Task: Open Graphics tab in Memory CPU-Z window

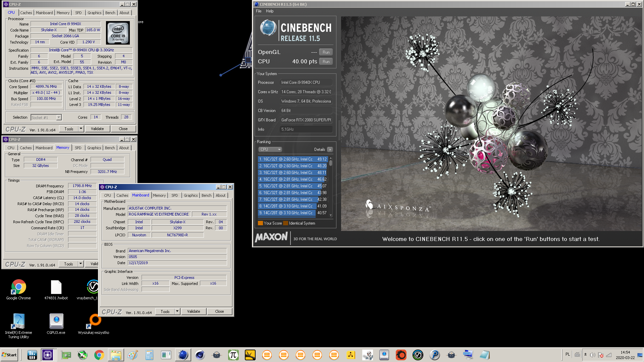Action: coord(94,148)
